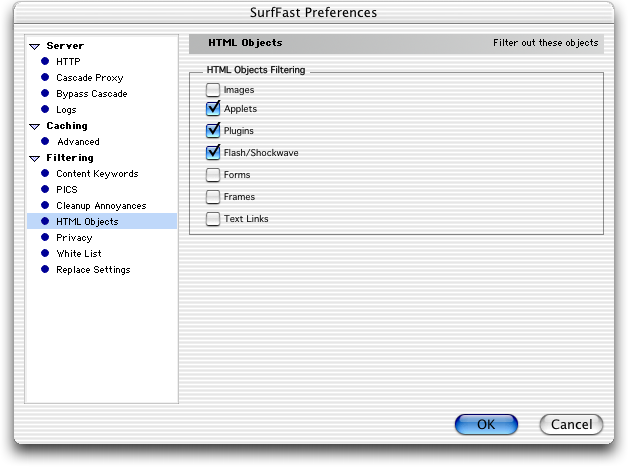The image size is (628, 467).
Task: Click the bullet icon beside Privacy
Action: coord(45,238)
